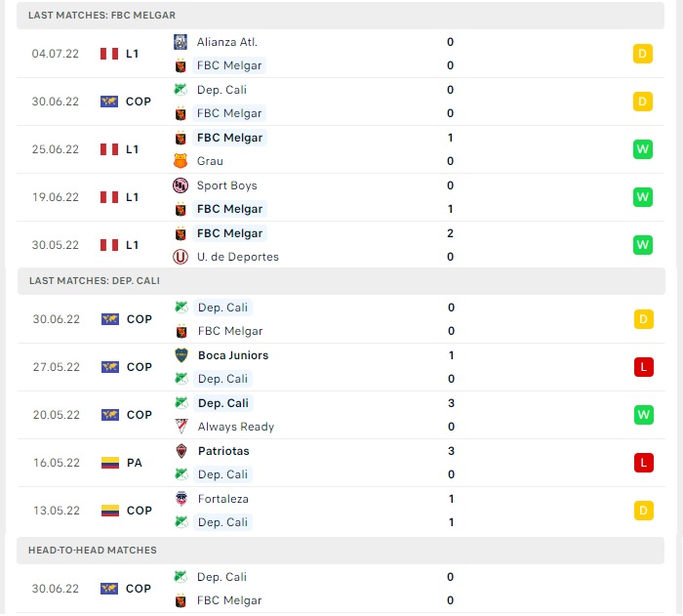Click Colombia flag beside PA league

[109, 463]
